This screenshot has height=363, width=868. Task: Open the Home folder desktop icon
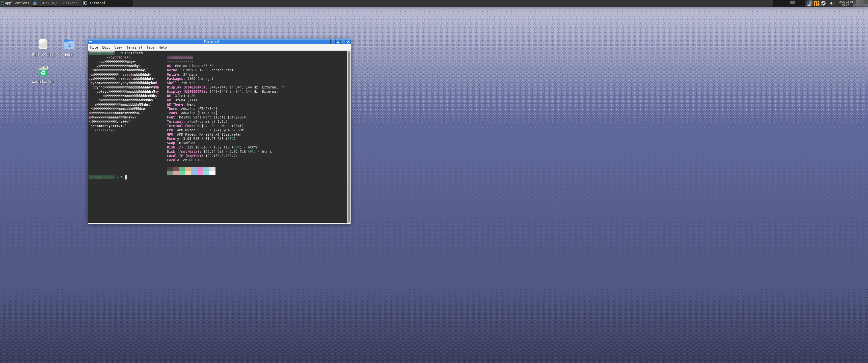(x=69, y=44)
